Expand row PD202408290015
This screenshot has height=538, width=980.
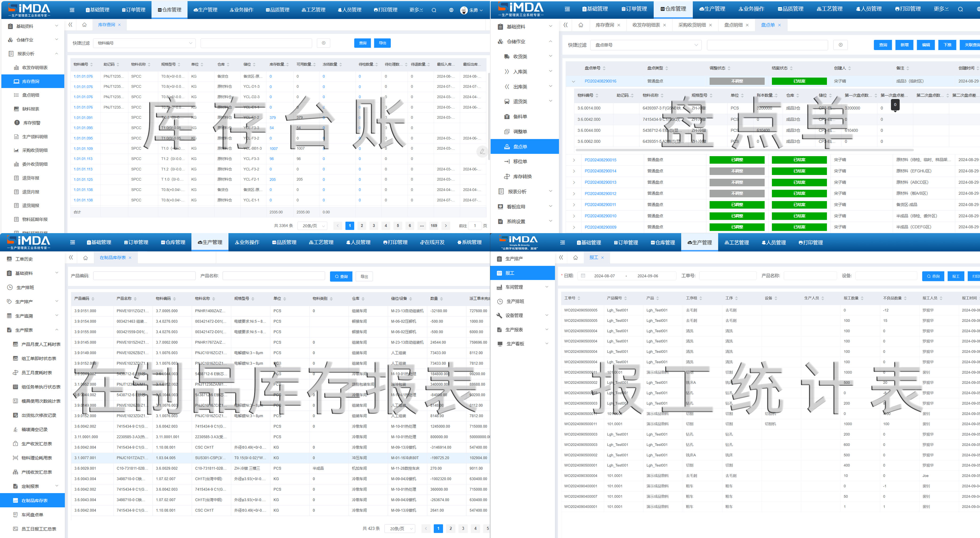tap(574, 160)
